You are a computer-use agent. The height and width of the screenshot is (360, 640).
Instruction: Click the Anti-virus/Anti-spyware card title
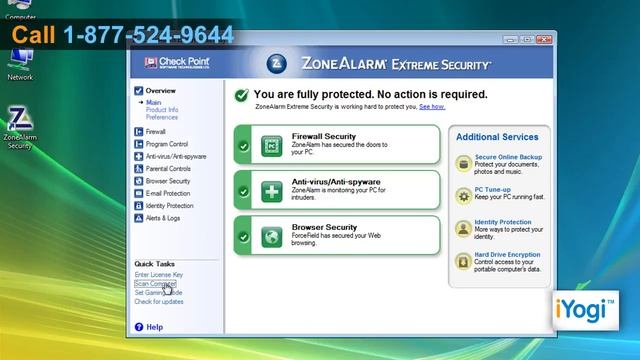pos(336,182)
